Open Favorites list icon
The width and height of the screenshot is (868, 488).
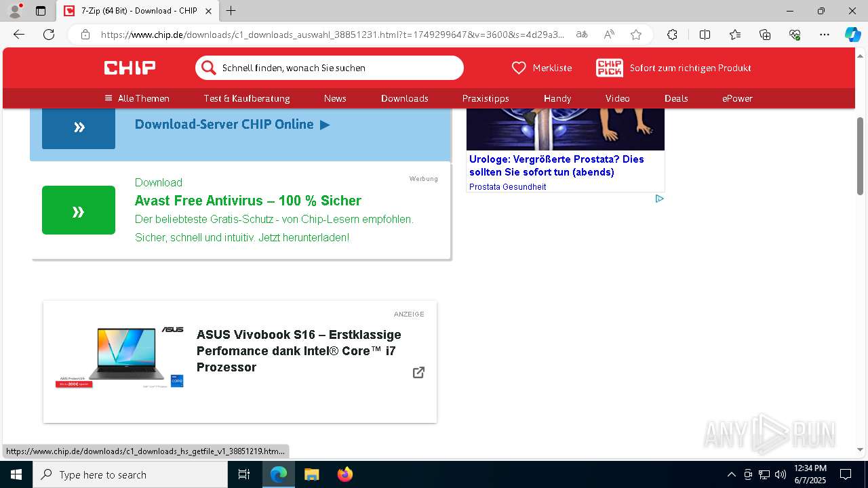[735, 35]
